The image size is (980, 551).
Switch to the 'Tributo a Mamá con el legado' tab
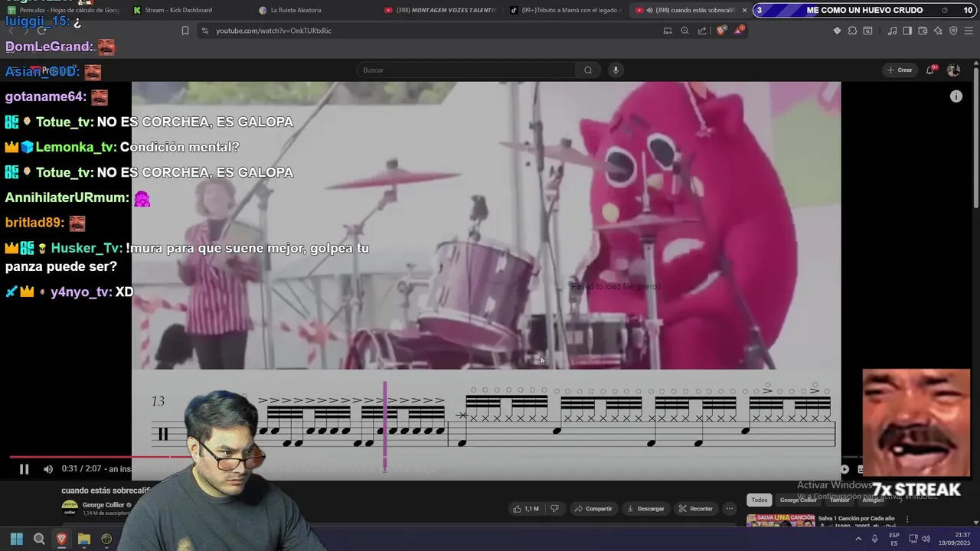tap(567, 10)
